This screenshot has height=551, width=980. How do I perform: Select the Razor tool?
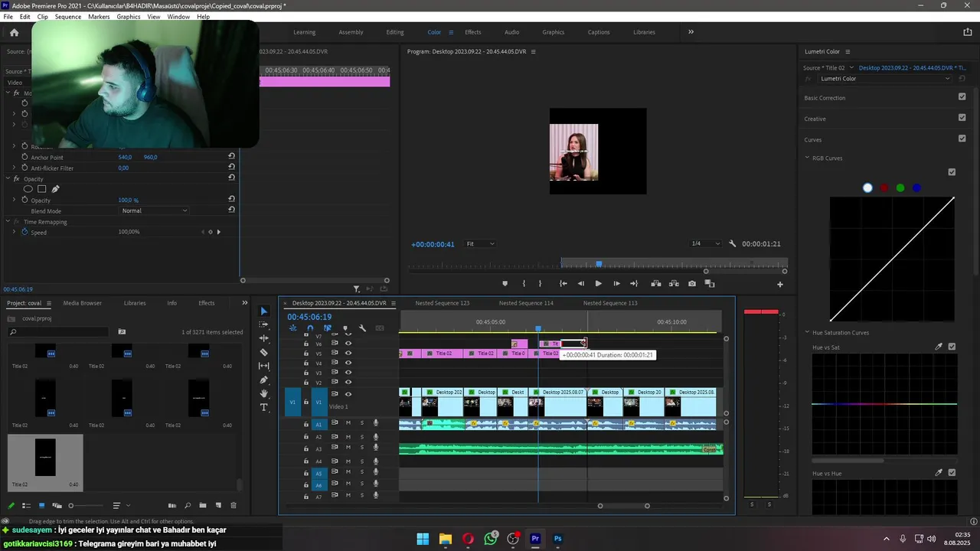point(263,352)
